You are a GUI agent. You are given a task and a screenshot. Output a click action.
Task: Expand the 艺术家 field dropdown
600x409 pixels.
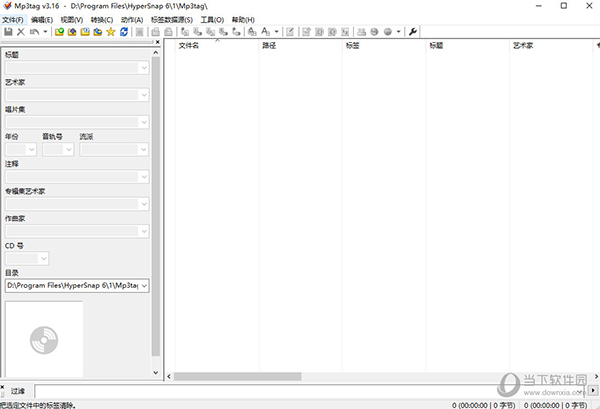click(144, 95)
